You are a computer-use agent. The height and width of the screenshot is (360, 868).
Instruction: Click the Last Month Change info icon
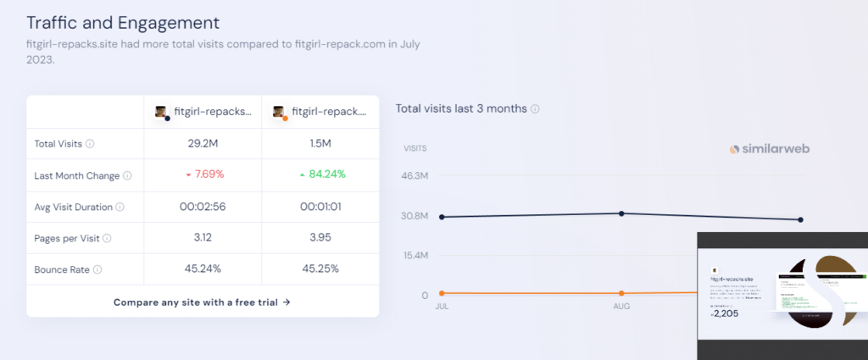[127, 176]
